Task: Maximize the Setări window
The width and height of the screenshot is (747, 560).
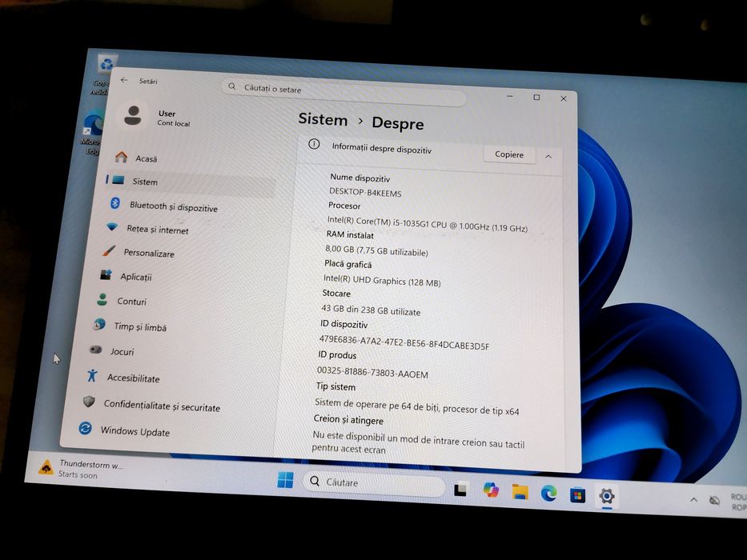Action: (537, 97)
